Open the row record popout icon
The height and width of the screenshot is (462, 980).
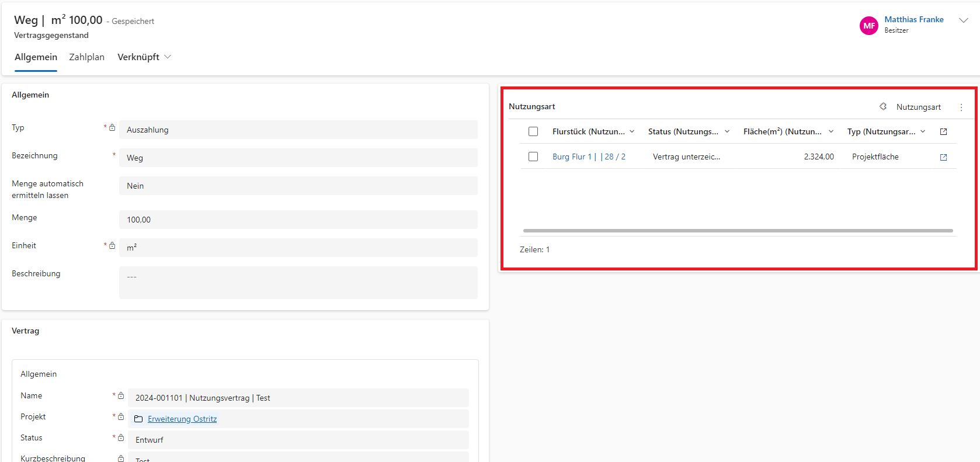(x=943, y=157)
